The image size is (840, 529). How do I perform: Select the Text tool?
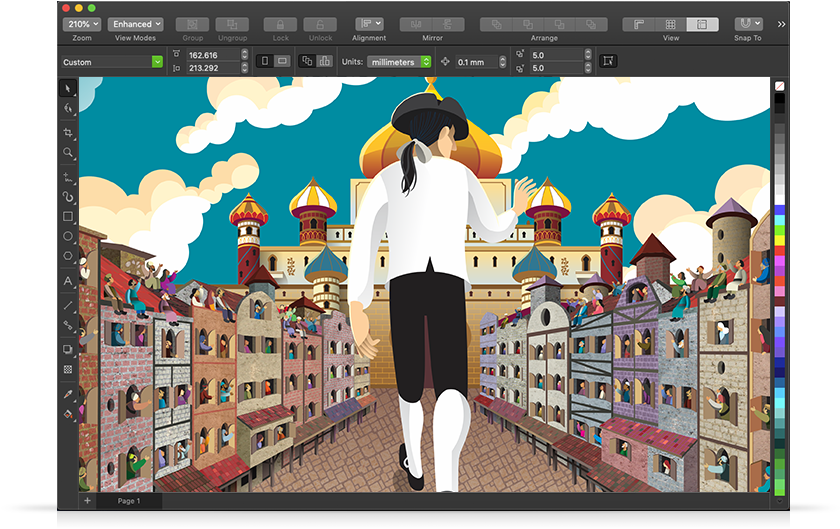[x=68, y=281]
